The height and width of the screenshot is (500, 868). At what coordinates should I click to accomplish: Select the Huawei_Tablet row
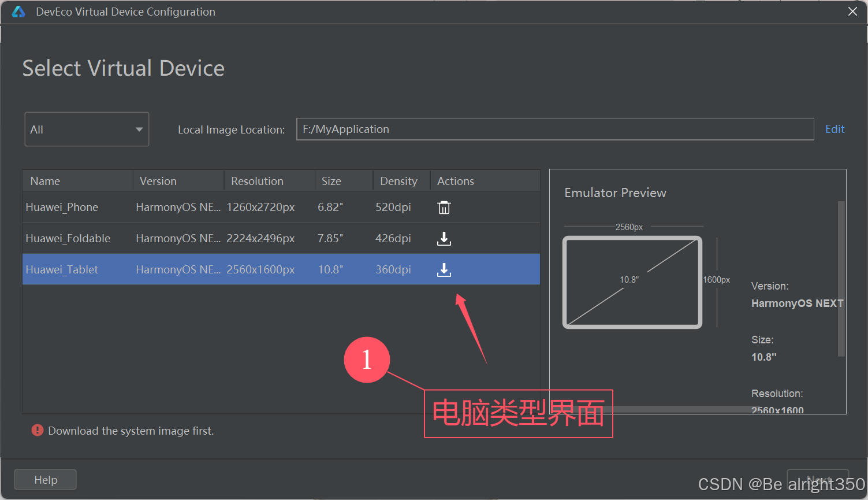[x=281, y=269]
